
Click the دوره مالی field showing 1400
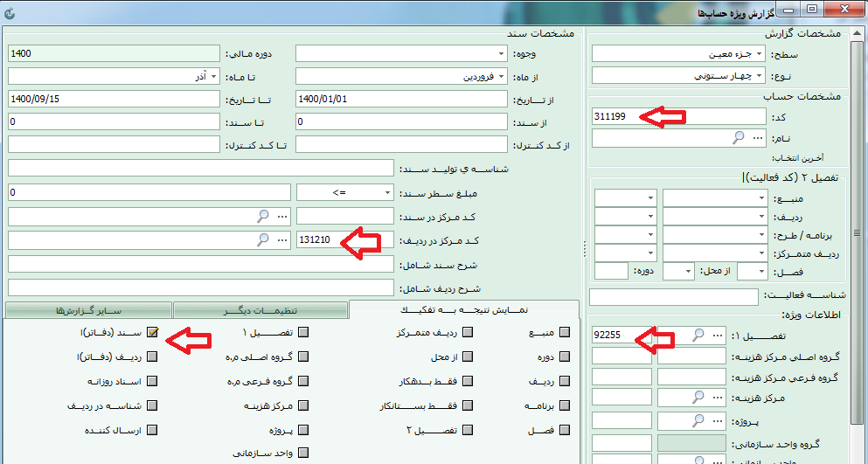pyautogui.click(x=115, y=53)
